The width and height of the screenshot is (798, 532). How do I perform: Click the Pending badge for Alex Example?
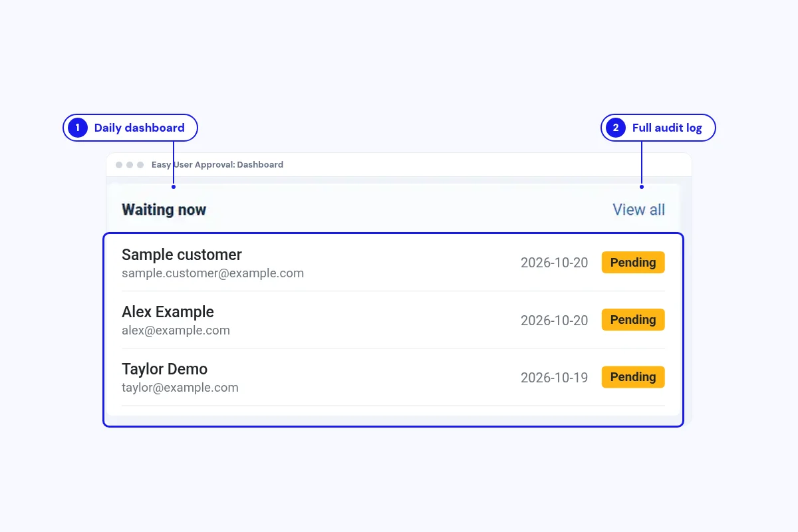coord(633,320)
